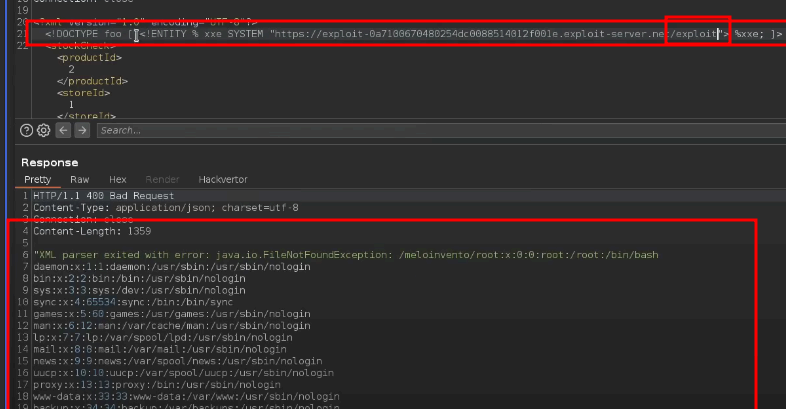Go to next search match arrow
The image size is (786, 409).
point(82,130)
